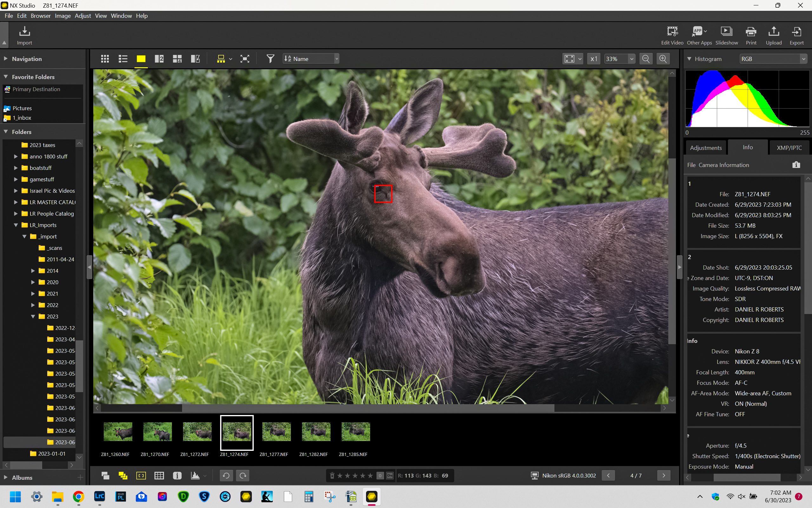Toggle view at 100% (x1)
The image size is (812, 508).
coord(593,59)
